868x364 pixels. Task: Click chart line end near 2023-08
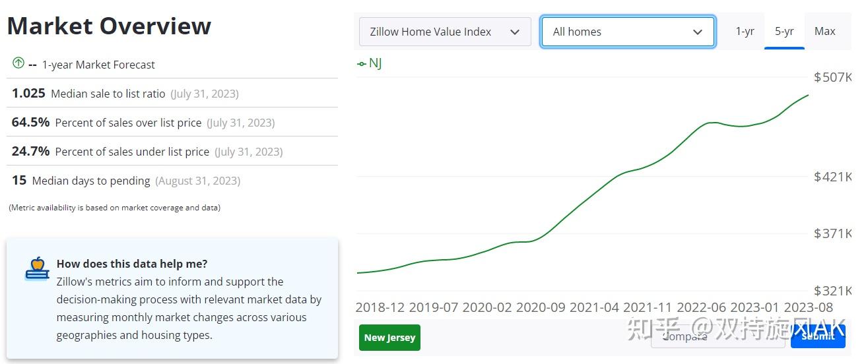pyautogui.click(x=808, y=96)
